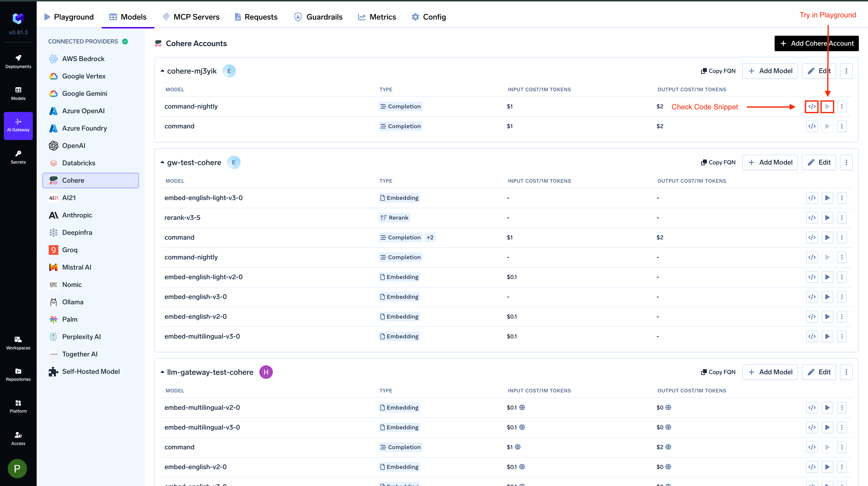Collapse the gw-test-cohere account section
Screen dimensions: 868x486
click(162, 162)
